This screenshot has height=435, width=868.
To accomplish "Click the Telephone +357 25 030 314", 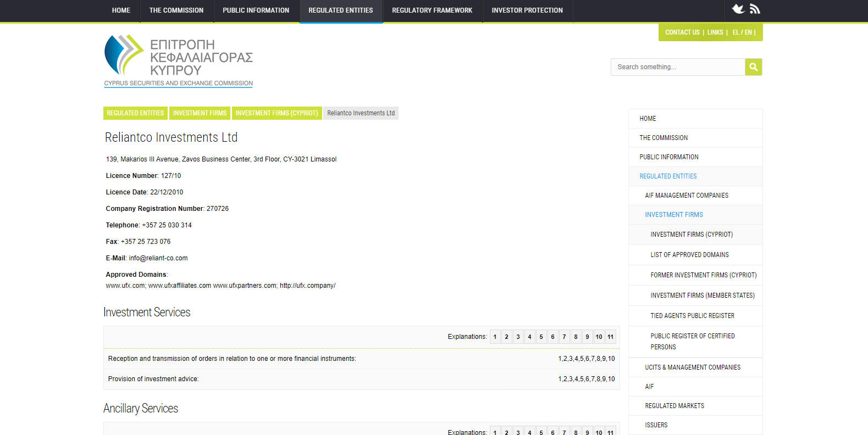I will [x=149, y=225].
